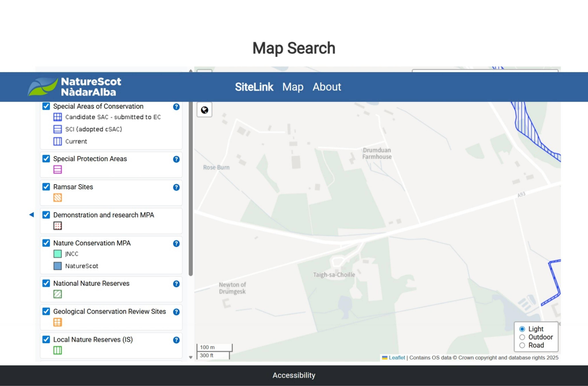Select the Outdoor basemap option

[522, 337]
